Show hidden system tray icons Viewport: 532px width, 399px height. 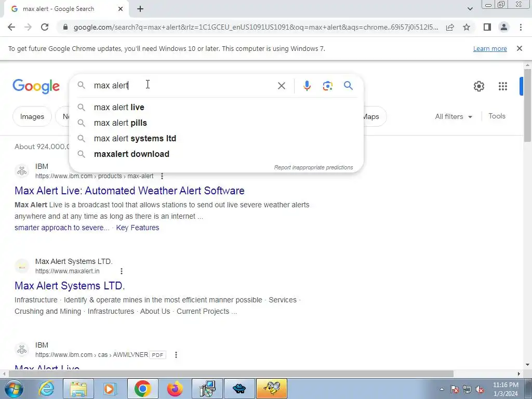[x=442, y=389]
